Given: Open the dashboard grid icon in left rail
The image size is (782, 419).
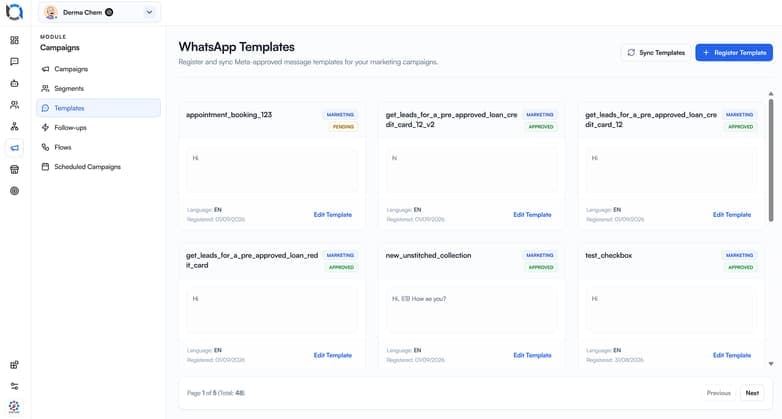Looking at the screenshot, I should 14,40.
